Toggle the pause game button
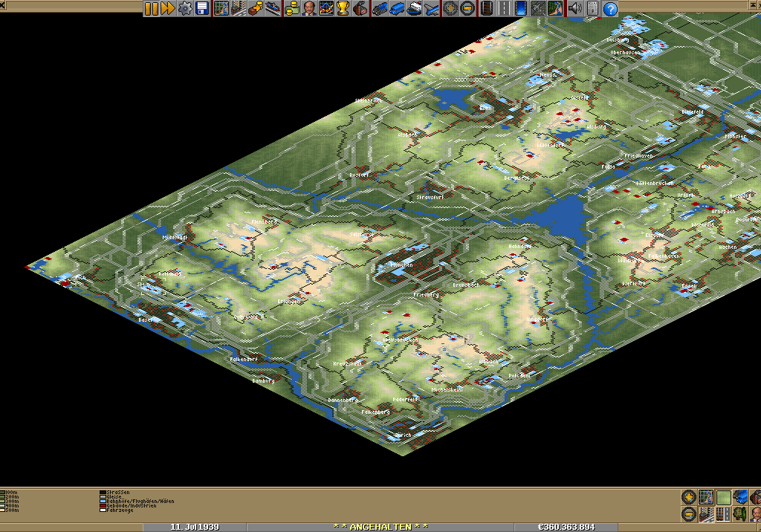The image size is (761, 532). [x=151, y=9]
